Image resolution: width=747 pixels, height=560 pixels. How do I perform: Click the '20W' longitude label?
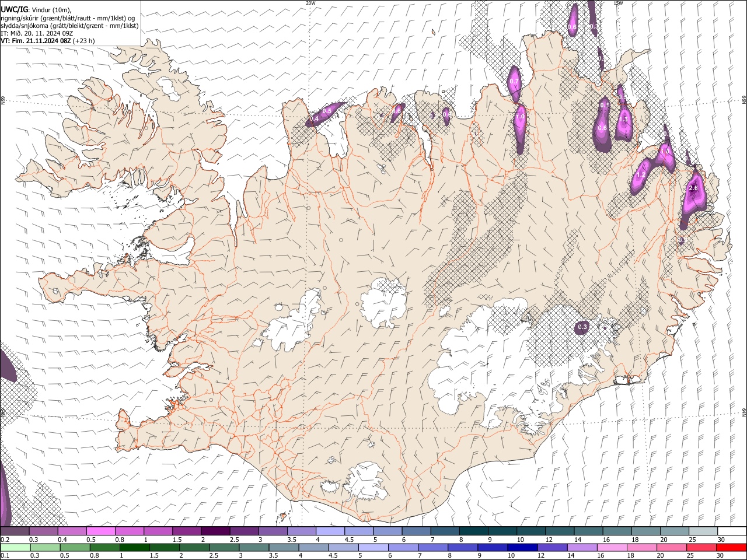(310, 3)
